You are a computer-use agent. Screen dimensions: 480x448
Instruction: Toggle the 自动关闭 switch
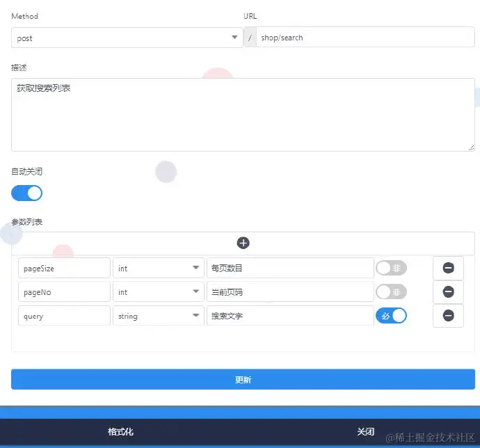click(x=26, y=193)
